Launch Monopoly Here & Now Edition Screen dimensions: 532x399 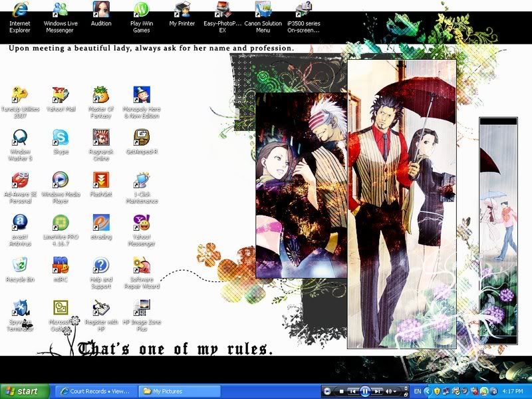pos(142,102)
